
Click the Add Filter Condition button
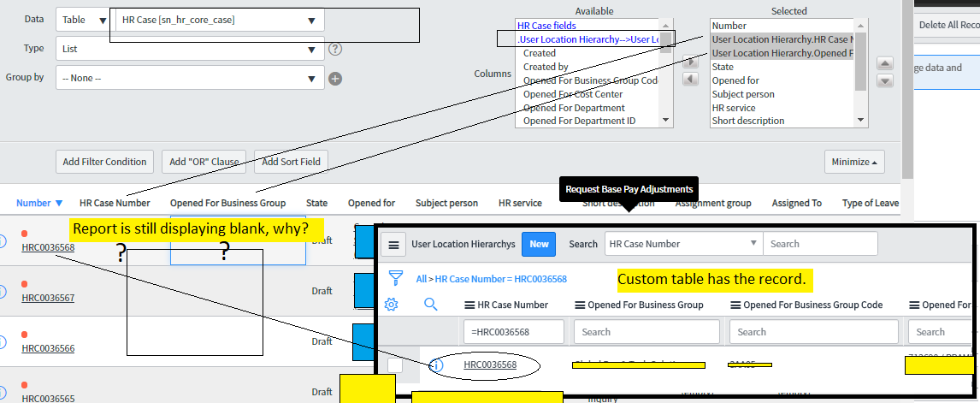click(105, 162)
